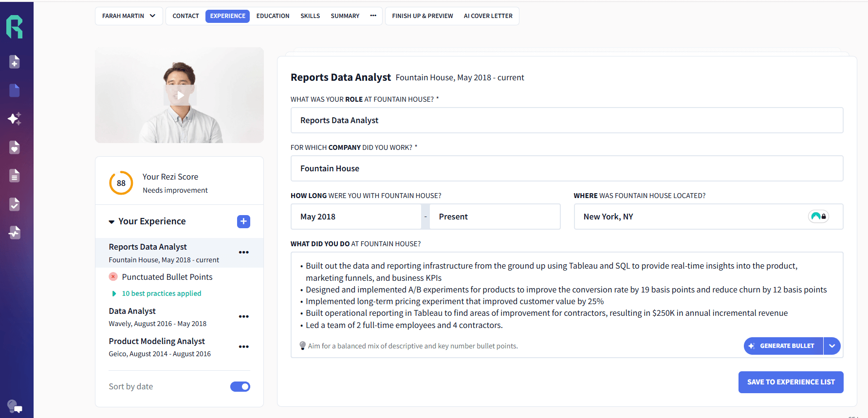Viewport: 868px width, 418px height.
Task: Open the AI sparkle icon in sidebar
Action: 15,119
